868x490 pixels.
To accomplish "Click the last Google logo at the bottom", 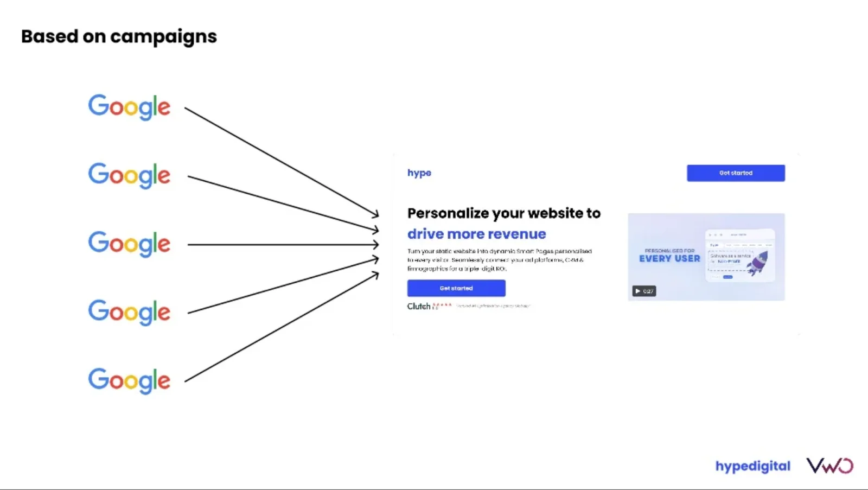I will 129,380.
